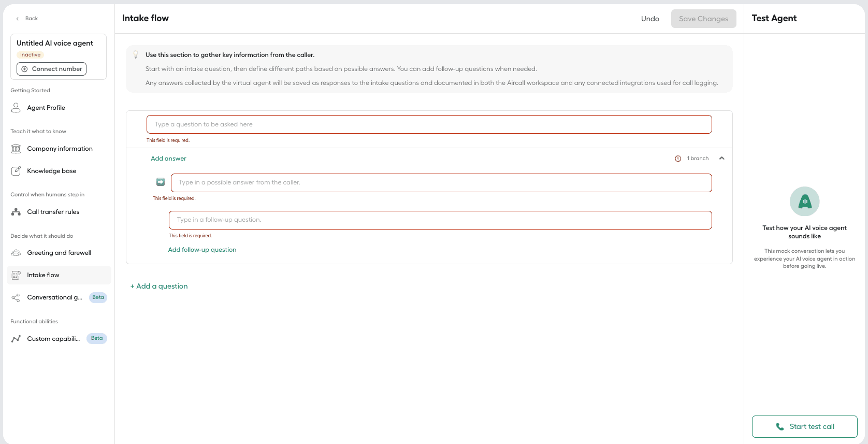Click the Greeting and farewell people icon
The image size is (868, 444).
(16, 253)
